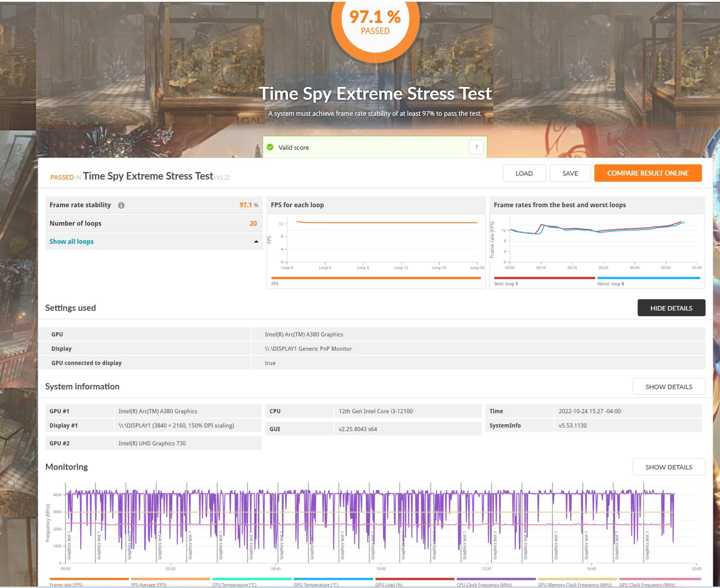Click the green valid score checkmark icon
Screen dimensions: 720x588
pyautogui.click(x=270, y=147)
